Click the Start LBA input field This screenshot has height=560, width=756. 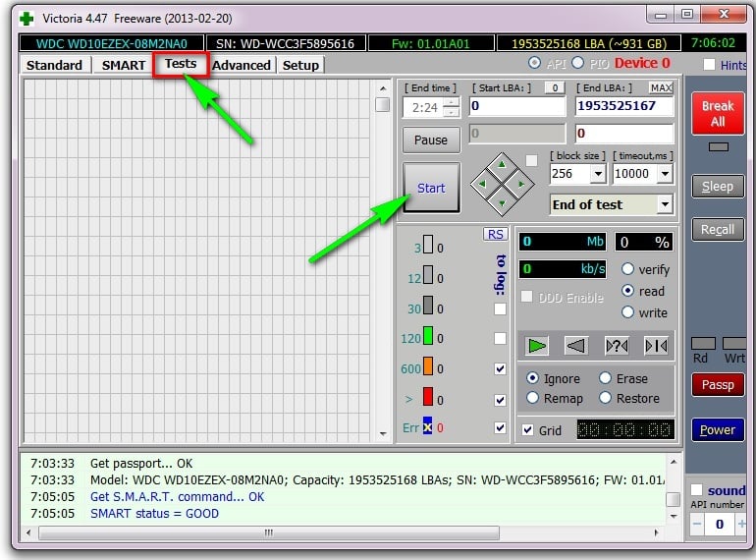coord(516,106)
